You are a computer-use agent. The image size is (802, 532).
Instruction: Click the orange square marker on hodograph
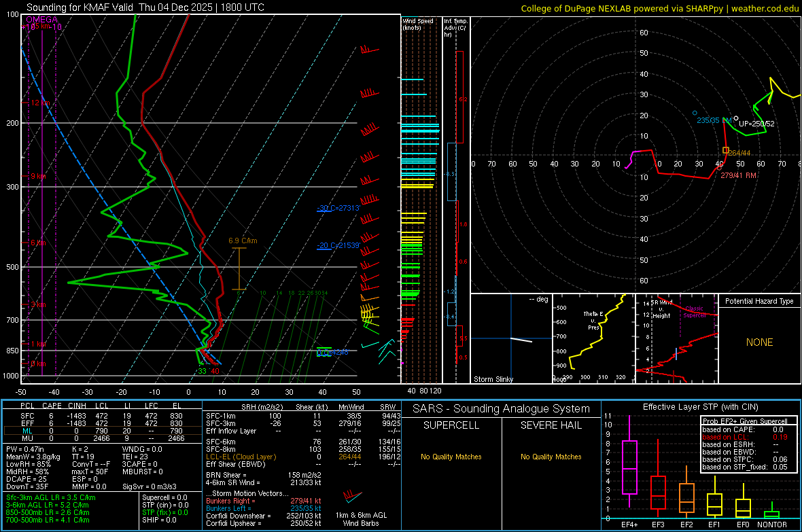tap(725, 150)
